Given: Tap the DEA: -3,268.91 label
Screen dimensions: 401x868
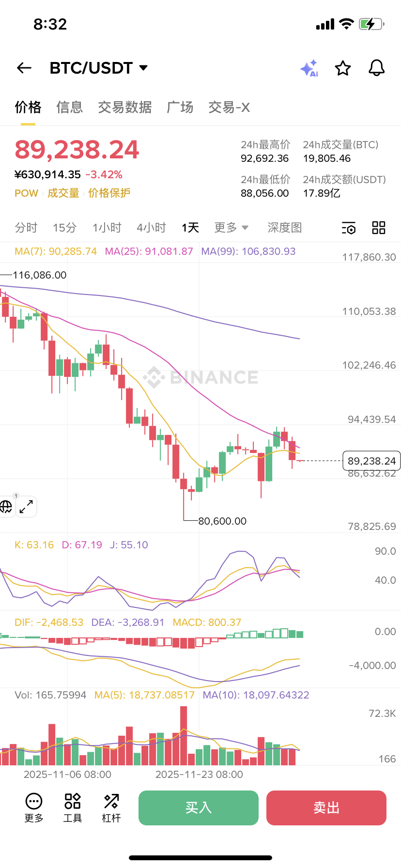Looking at the screenshot, I should pyautogui.click(x=128, y=622).
